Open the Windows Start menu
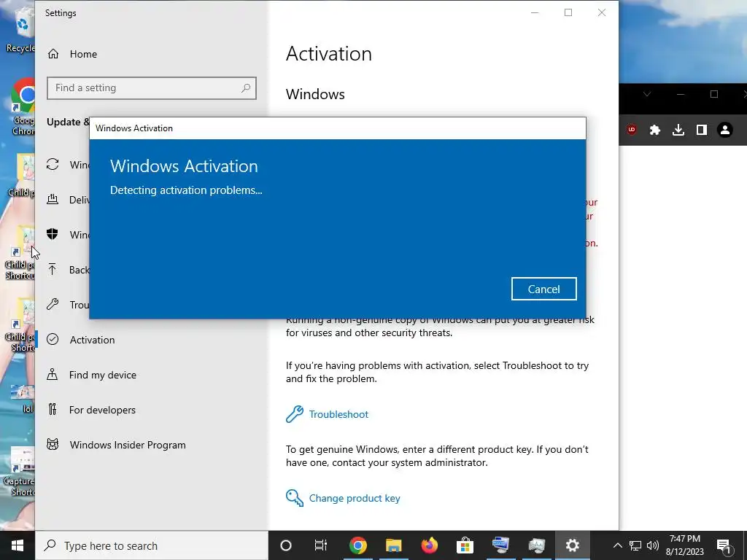The image size is (747, 560). pyautogui.click(x=18, y=545)
